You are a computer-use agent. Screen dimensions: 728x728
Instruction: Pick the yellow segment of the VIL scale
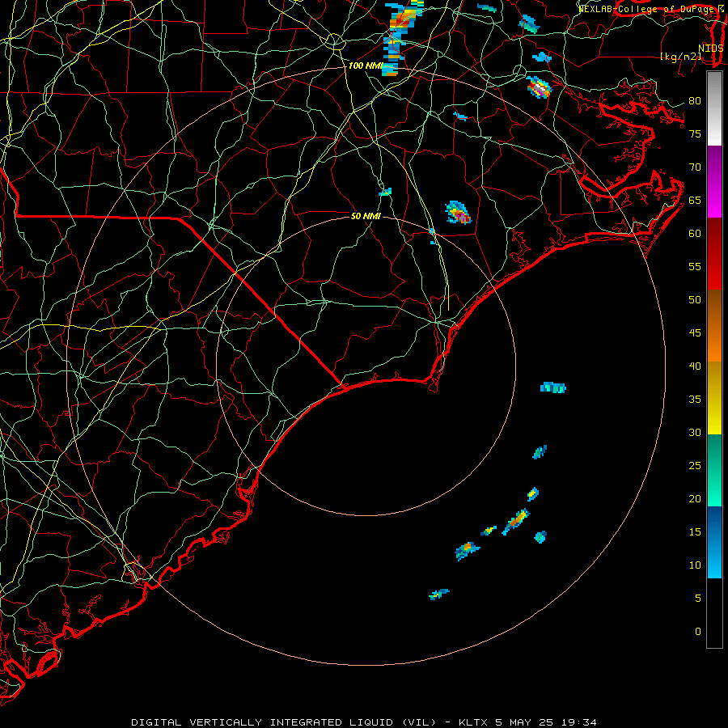pyautogui.click(x=714, y=398)
